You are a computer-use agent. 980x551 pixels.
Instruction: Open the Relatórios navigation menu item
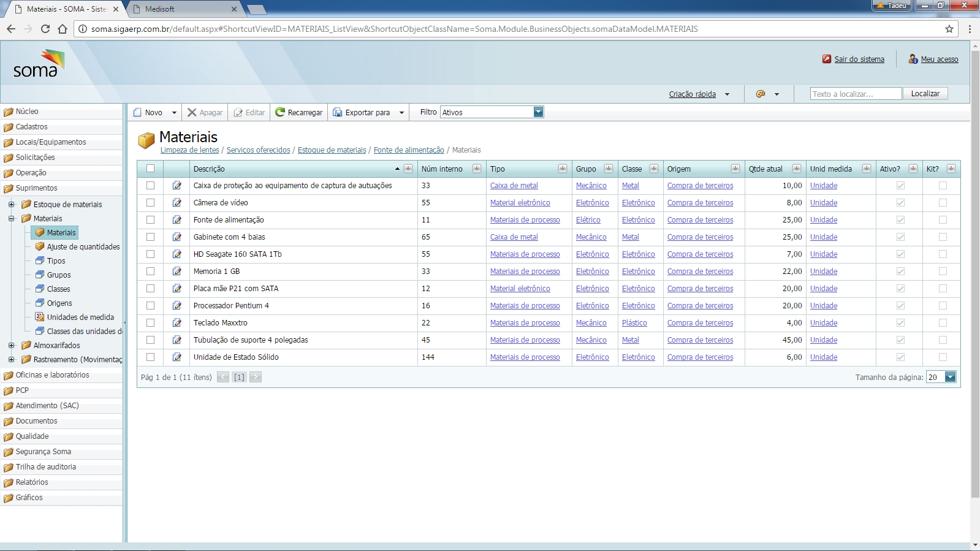click(32, 482)
